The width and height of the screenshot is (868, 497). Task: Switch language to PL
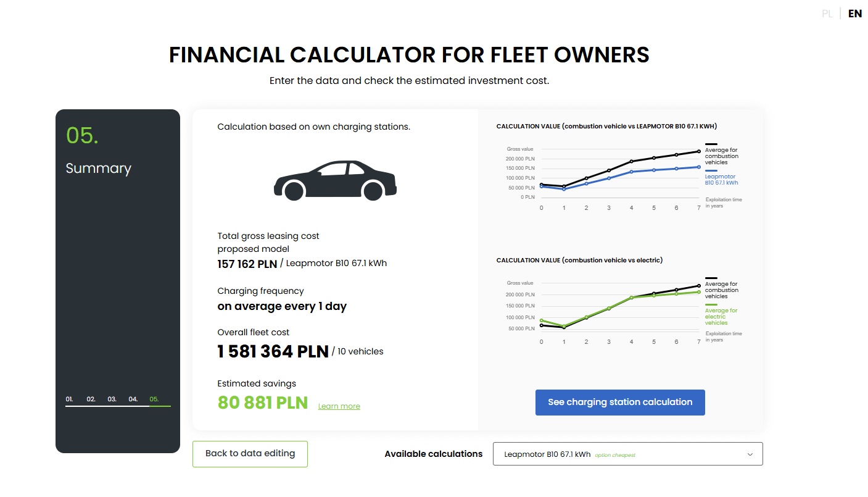[x=827, y=14]
